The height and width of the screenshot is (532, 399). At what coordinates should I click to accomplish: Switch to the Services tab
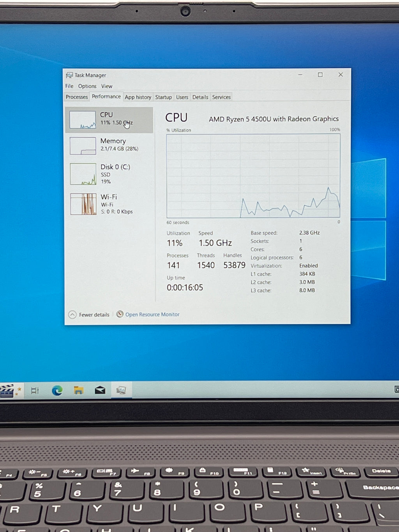tap(221, 97)
